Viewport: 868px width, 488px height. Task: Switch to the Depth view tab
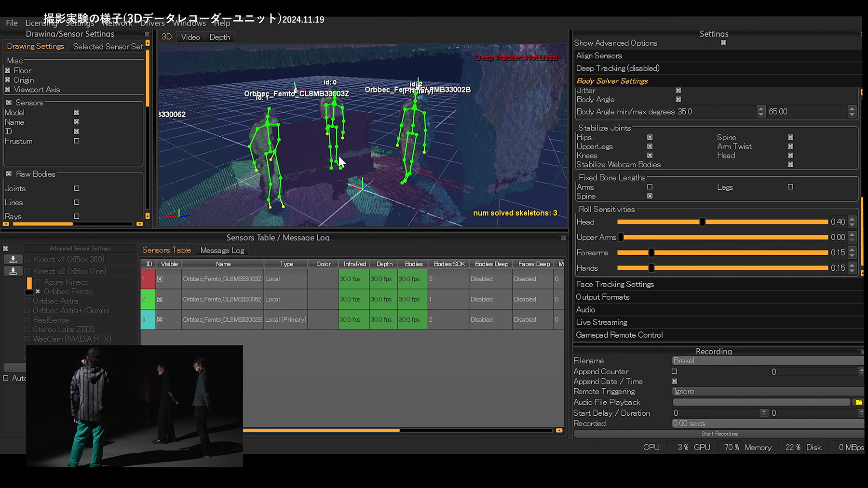219,37
